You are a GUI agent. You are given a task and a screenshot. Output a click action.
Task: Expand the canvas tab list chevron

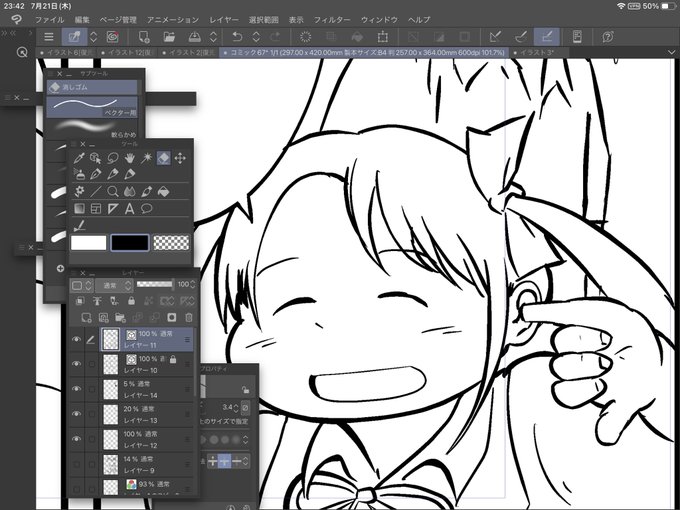point(671,52)
